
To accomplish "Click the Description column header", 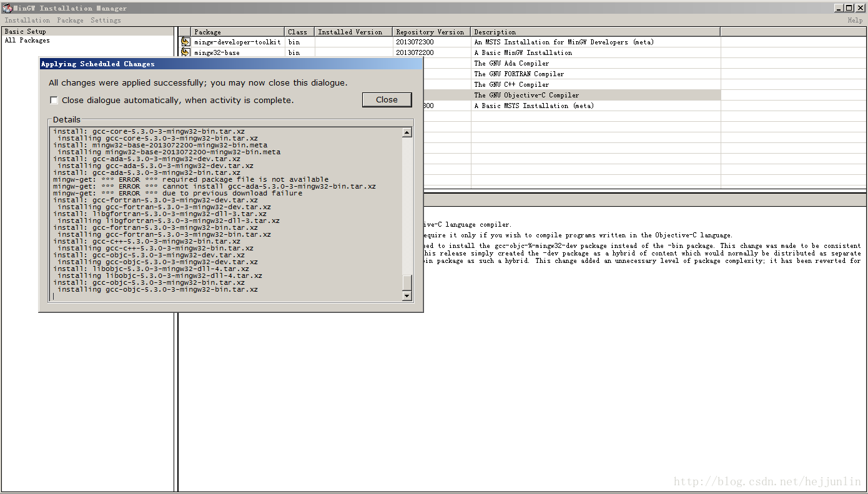I will point(595,32).
